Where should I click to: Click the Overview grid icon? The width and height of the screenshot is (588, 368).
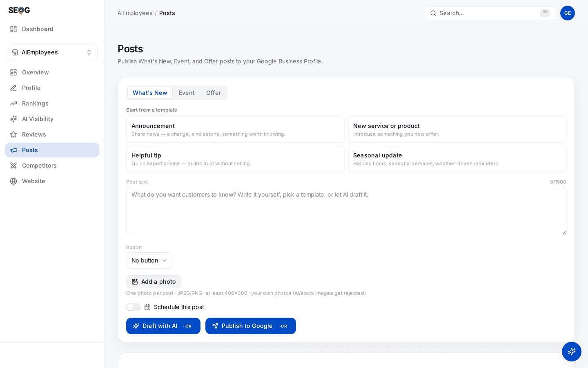[13, 72]
